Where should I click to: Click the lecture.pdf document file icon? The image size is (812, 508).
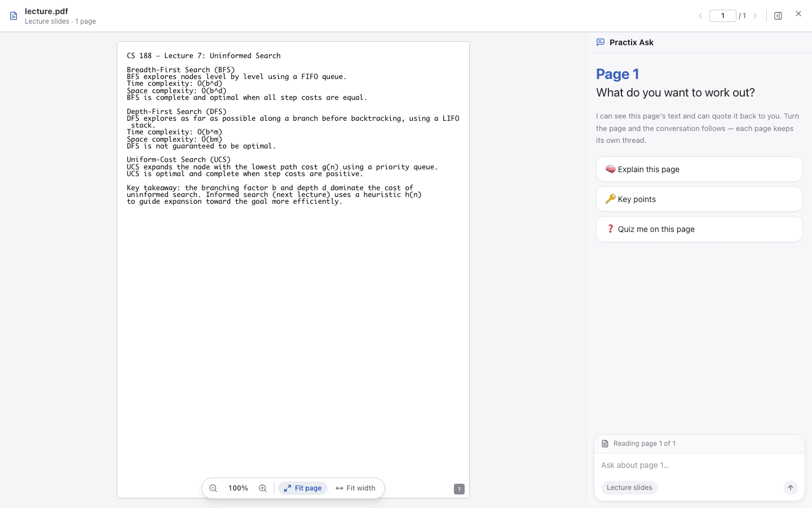[x=14, y=16]
